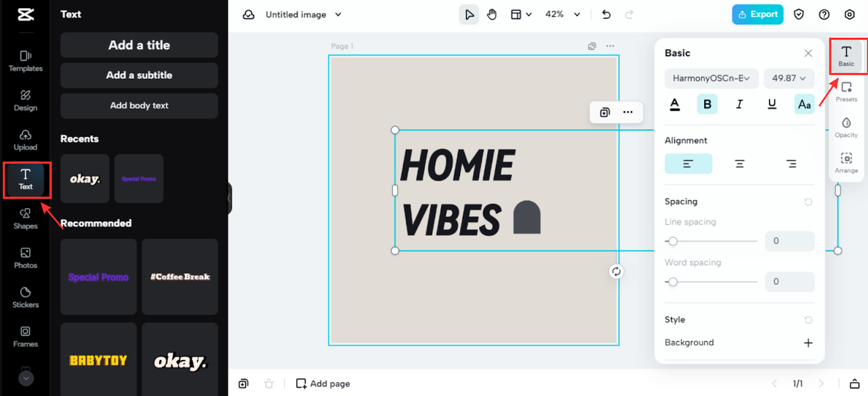The height and width of the screenshot is (396, 868).
Task: Open the settings hexagon icon
Action: pos(850,14)
